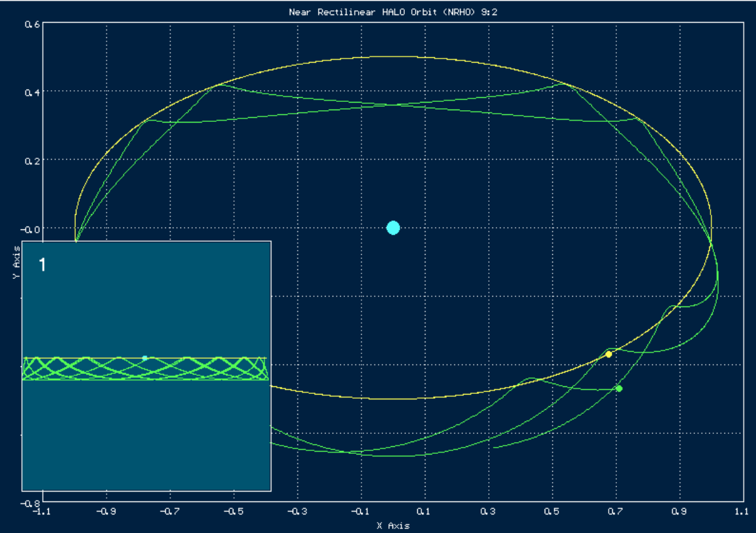Click the -1.1 tick label on X axis
Screen dimensions: 756x533
[x=42, y=512]
